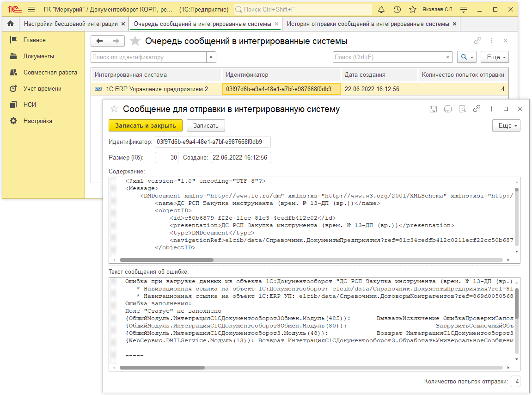The width and height of the screenshot is (532, 395).
Task: Click the save diskette icon in dialog
Action: click(433, 109)
